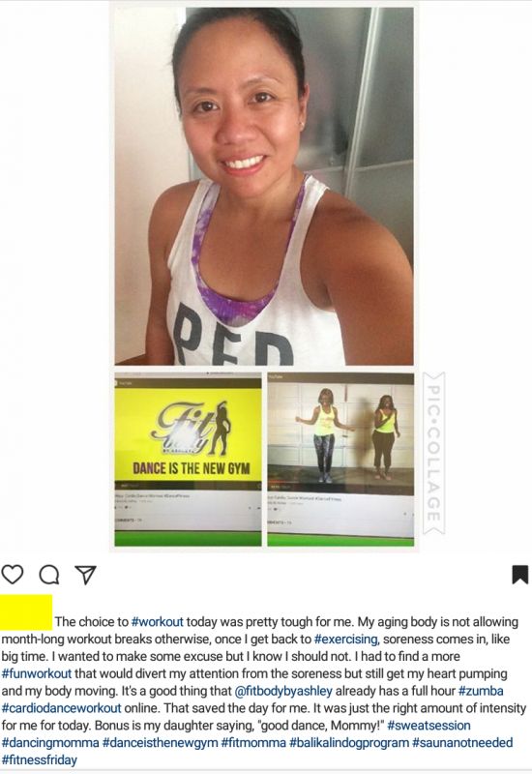
Task: Open the #fitnessfriday hashtag
Action: pyautogui.click(x=40, y=759)
